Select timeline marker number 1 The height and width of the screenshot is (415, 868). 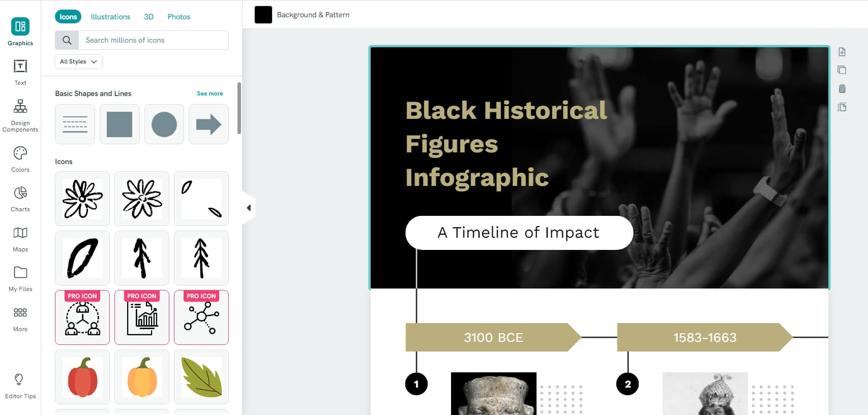pos(416,384)
